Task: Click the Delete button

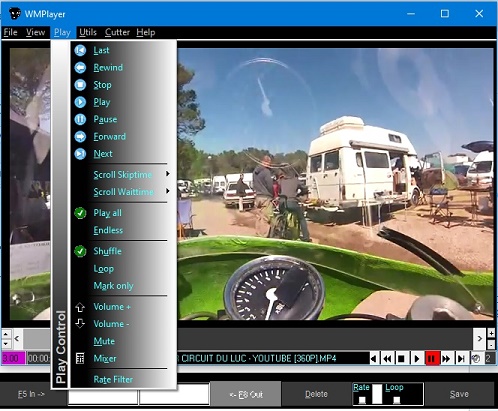Action: coord(316,394)
